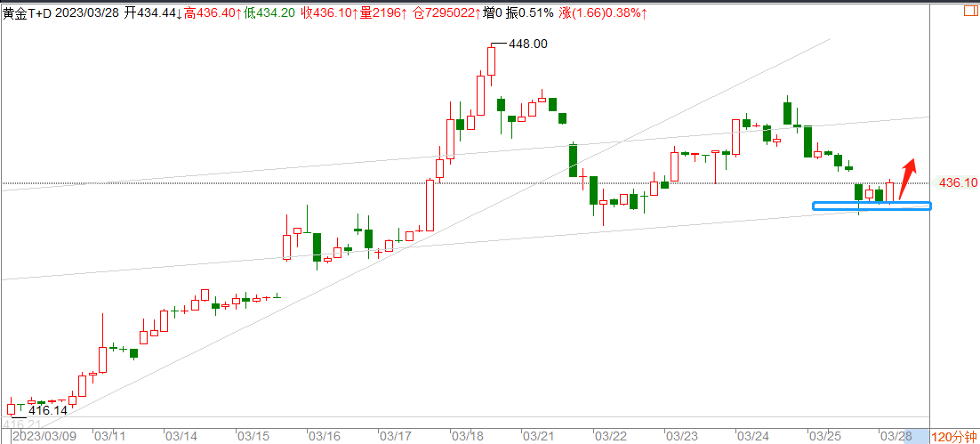The height and width of the screenshot is (444, 980).
Task: Click the 03/24 date label on the time axis
Action: pyautogui.click(x=753, y=436)
